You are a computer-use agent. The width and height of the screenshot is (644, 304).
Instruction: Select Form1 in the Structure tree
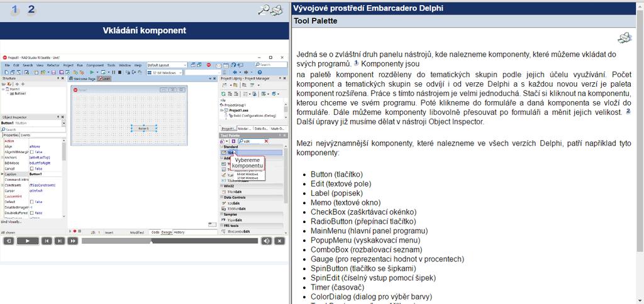(14, 89)
